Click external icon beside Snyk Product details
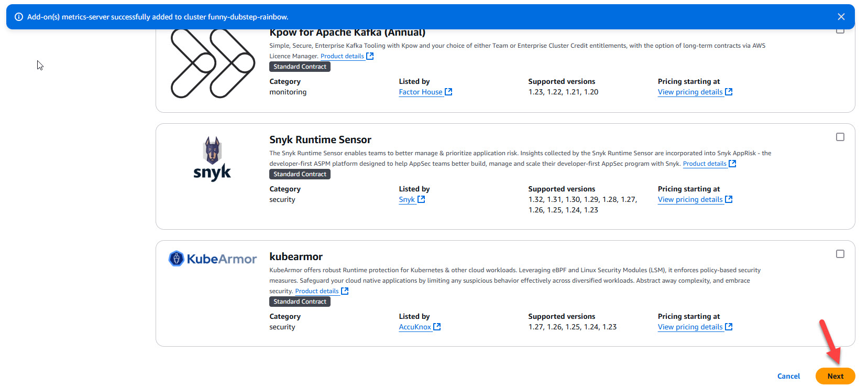The height and width of the screenshot is (386, 868). click(732, 164)
